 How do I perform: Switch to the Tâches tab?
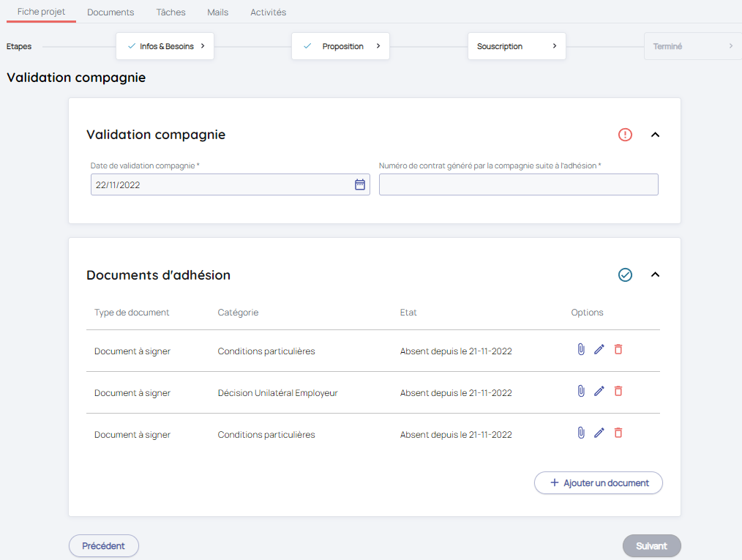(x=170, y=12)
